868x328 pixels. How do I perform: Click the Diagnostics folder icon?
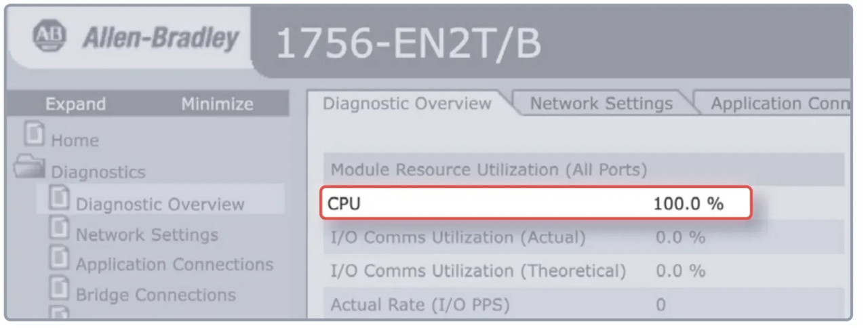pyautogui.click(x=31, y=167)
